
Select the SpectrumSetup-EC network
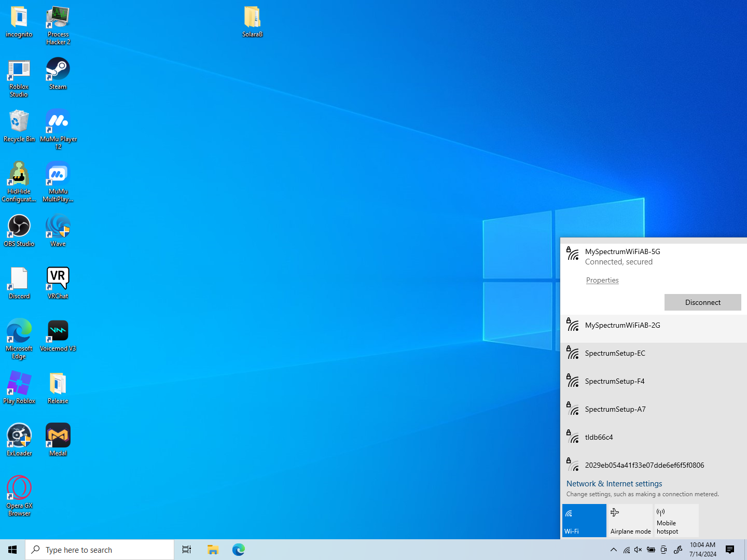coord(654,356)
